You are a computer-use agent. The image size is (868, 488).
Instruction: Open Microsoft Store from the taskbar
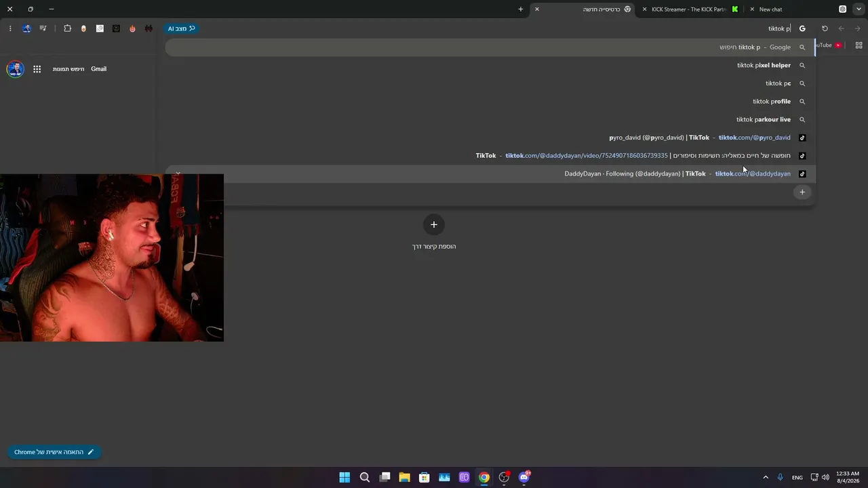tap(425, 477)
